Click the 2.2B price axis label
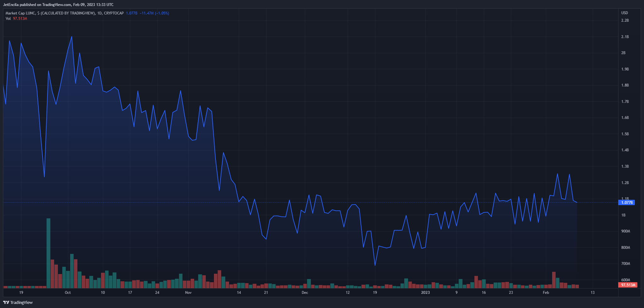 [625, 20]
